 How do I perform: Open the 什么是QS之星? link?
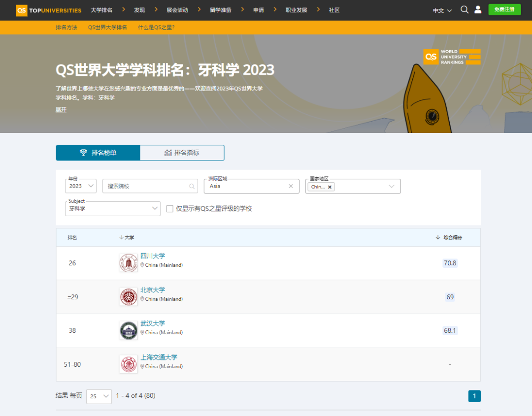coord(156,28)
